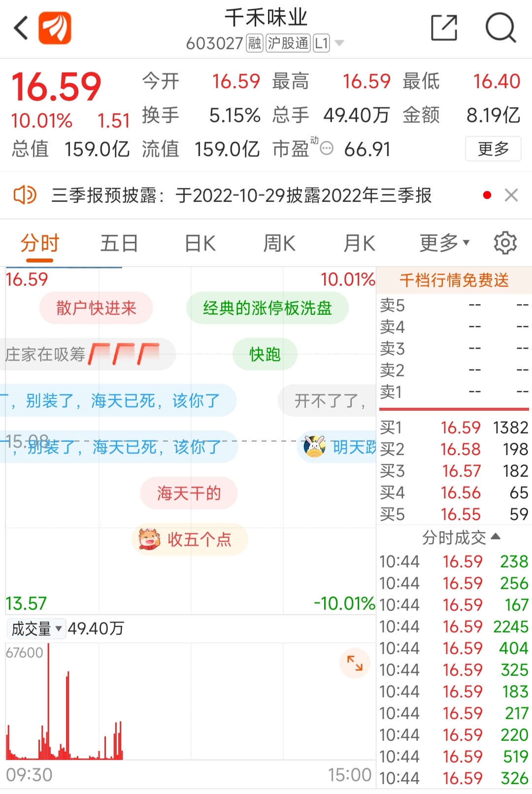Tap the 沪股通 badge
532x794 pixels.
click(x=288, y=43)
